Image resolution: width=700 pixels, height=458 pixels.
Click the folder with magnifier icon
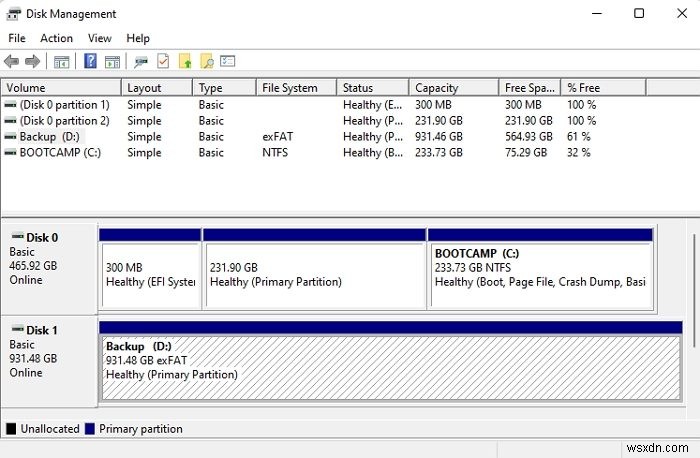pos(206,62)
